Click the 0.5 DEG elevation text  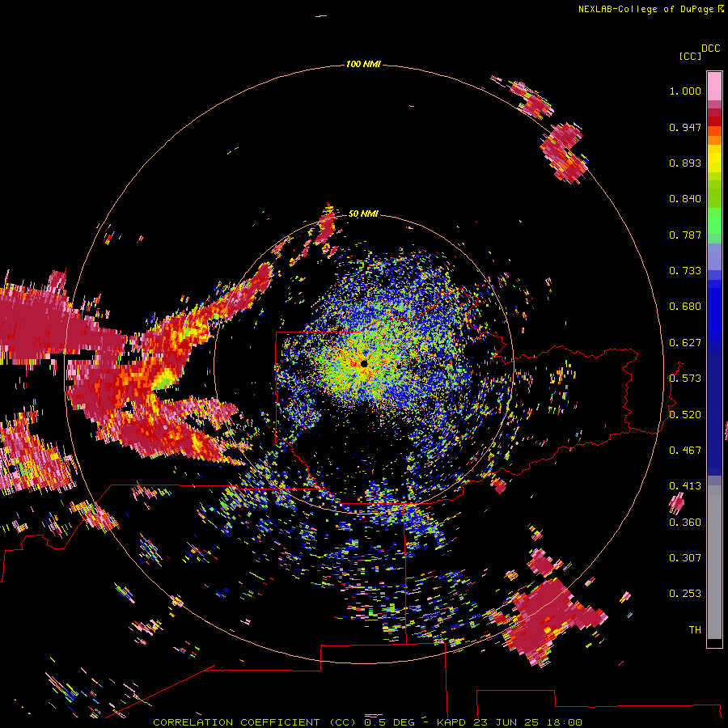tap(390, 722)
